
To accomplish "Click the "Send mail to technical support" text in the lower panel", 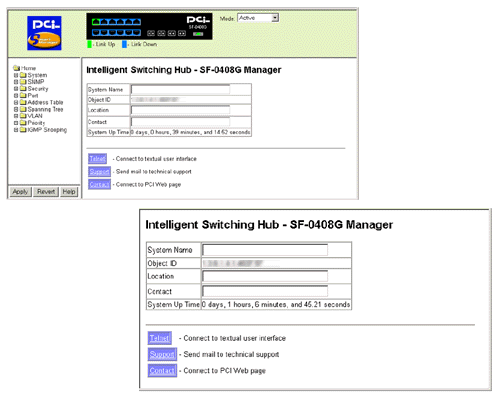I will pyautogui.click(x=231, y=354).
